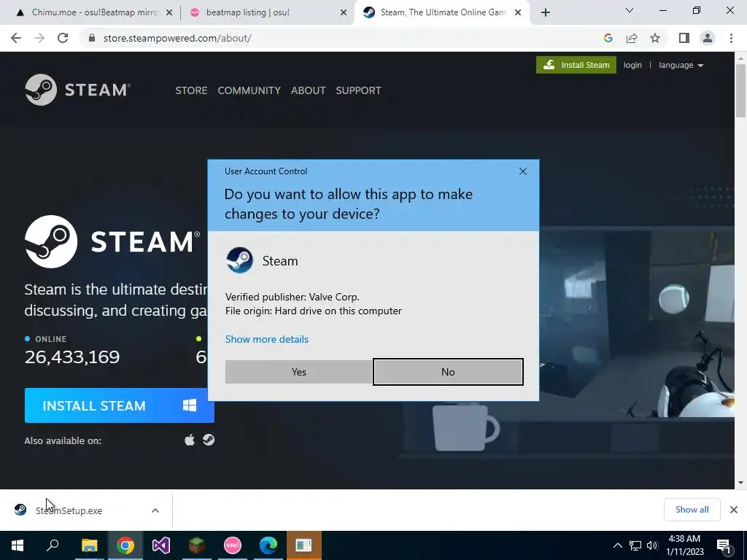Expand SteamSetup.exe download options chevron
This screenshot has height=560, width=747.
point(155,510)
